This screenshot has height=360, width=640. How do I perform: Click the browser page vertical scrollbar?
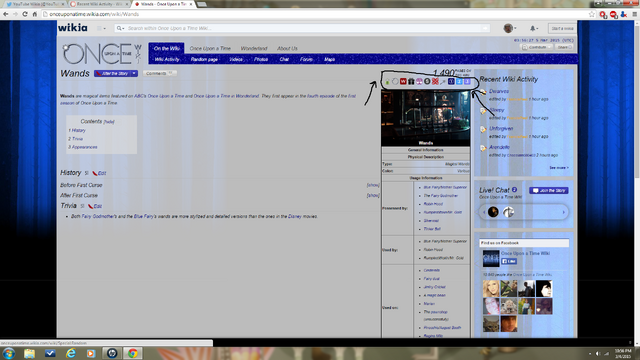[x=637, y=98]
